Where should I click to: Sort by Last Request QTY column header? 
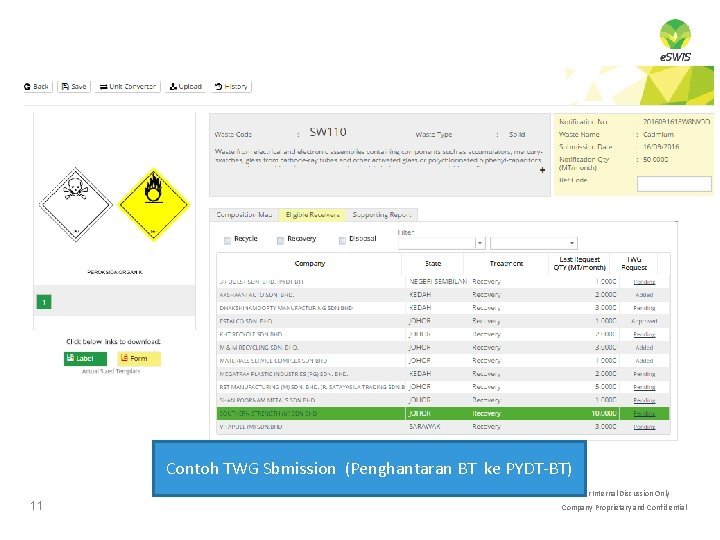(579, 264)
